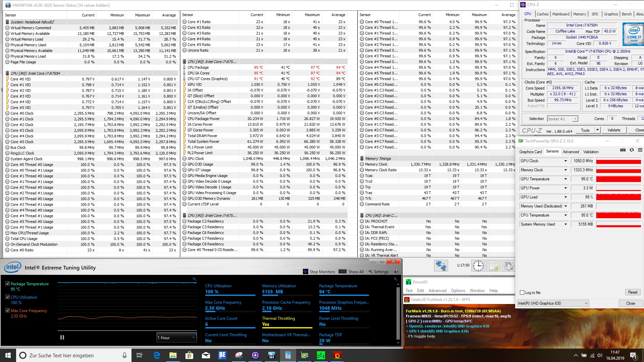Screen dimensions: 644x362
Task: Uncheck Package Temperature in XTU graph
Action: coord(7,284)
